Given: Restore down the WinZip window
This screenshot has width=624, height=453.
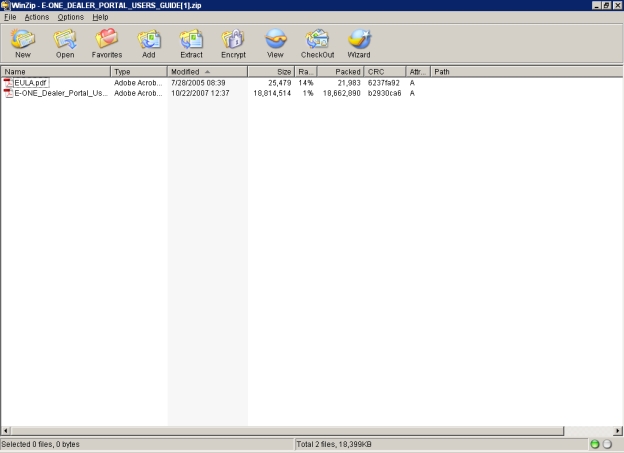Looking at the screenshot, I should 606,5.
